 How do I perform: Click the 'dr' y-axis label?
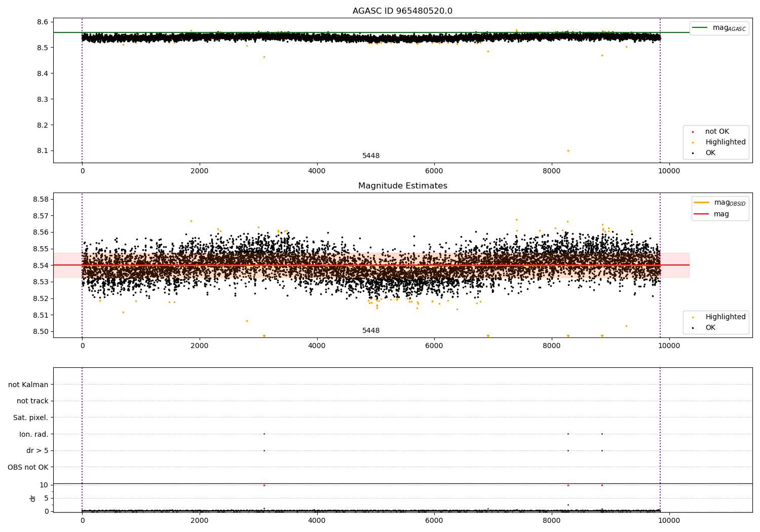(x=33, y=498)
